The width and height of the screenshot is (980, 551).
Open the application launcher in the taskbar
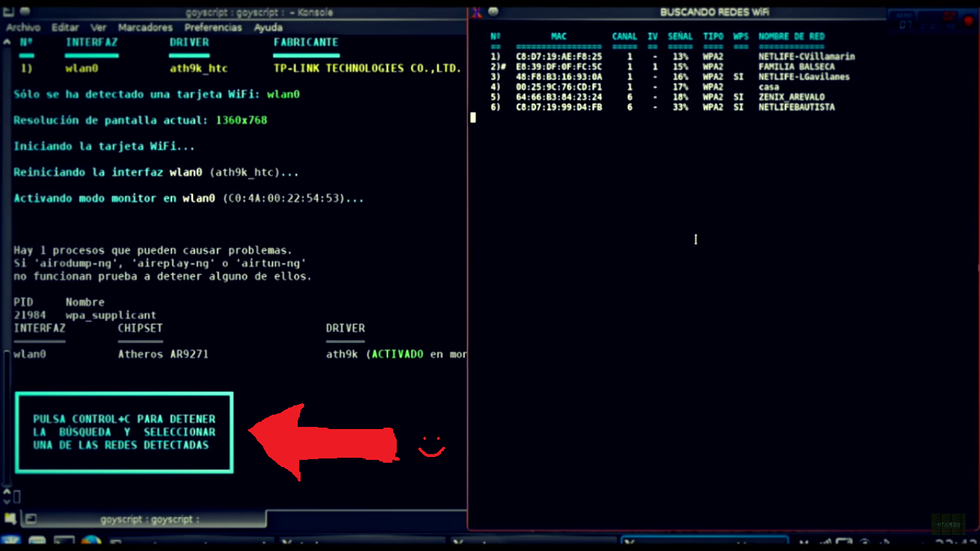click(x=10, y=543)
